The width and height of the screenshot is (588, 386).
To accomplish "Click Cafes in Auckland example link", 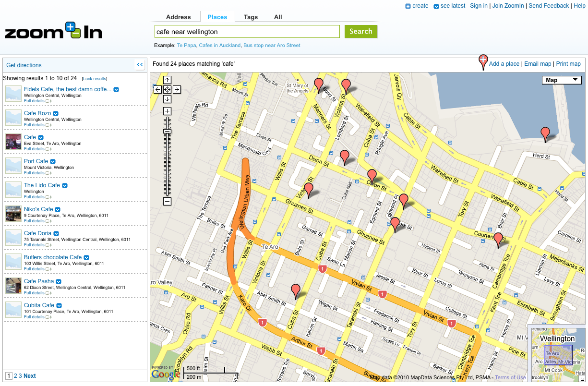I will coord(220,46).
